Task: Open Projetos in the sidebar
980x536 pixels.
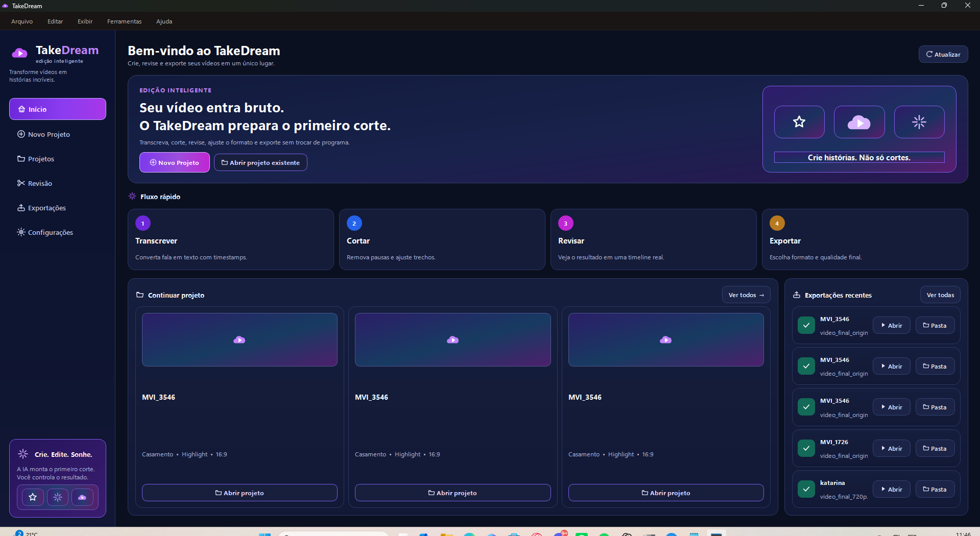Action: [58, 159]
